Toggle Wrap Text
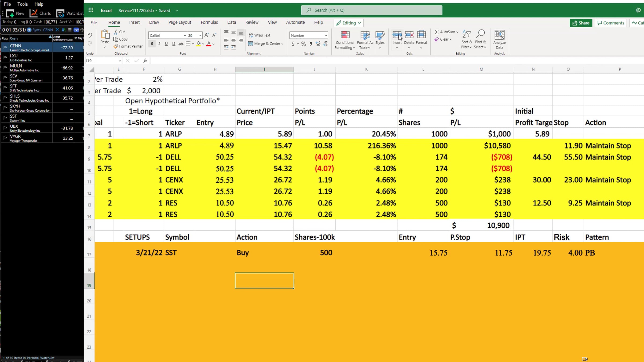 [259, 35]
